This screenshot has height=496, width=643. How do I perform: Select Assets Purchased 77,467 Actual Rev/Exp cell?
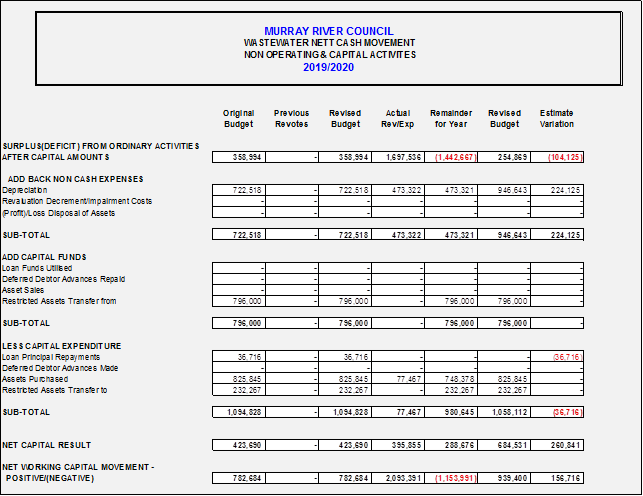[x=398, y=379]
